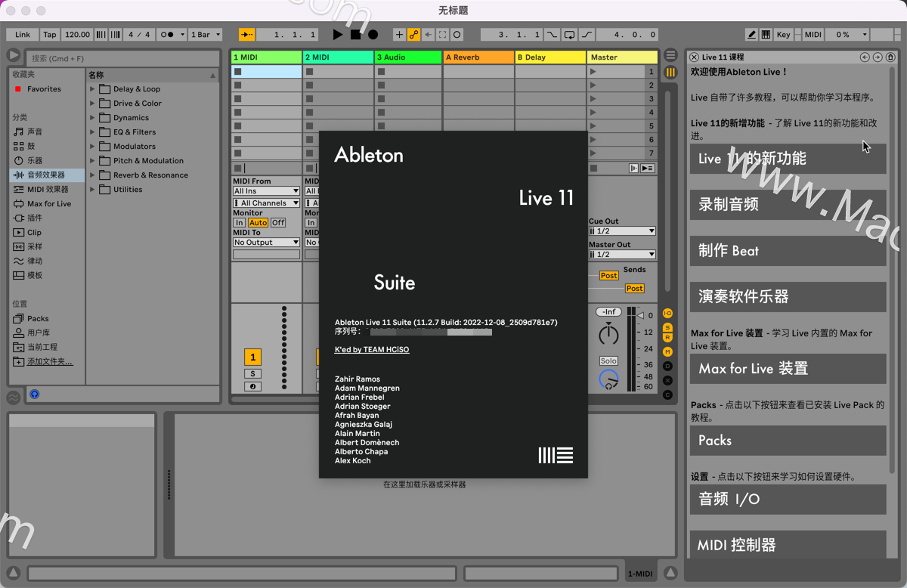
Task: Select the 3 Audio track header
Action: click(x=408, y=57)
